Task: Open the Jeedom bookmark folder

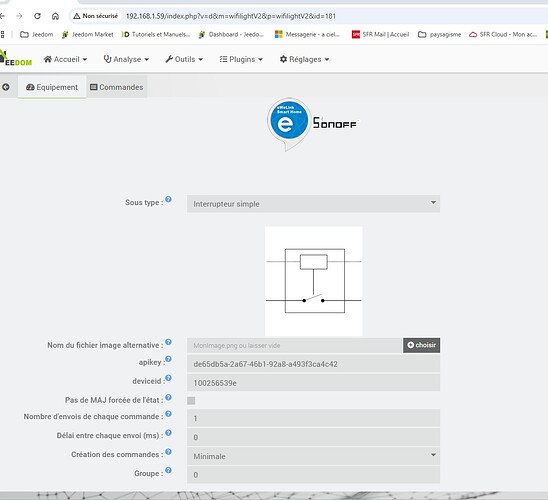Action: [x=37, y=34]
